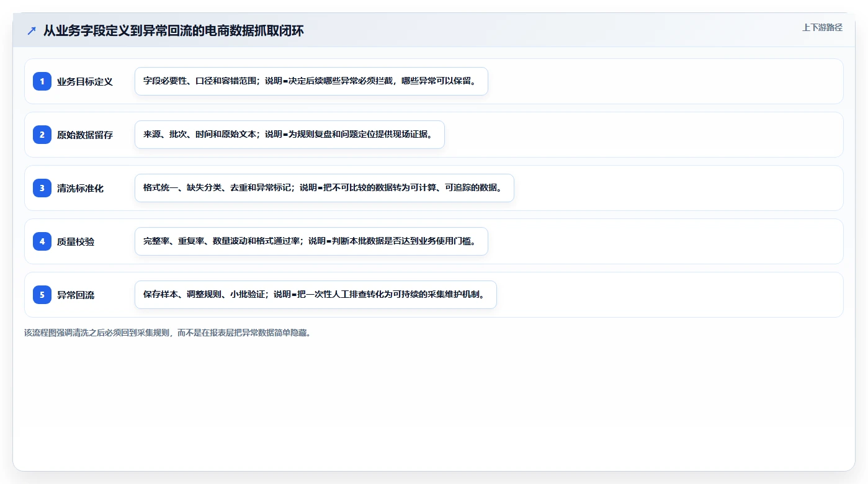The image size is (868, 484).
Task: Click the 原始数据留存 step label
Action: pyautogui.click(x=85, y=135)
